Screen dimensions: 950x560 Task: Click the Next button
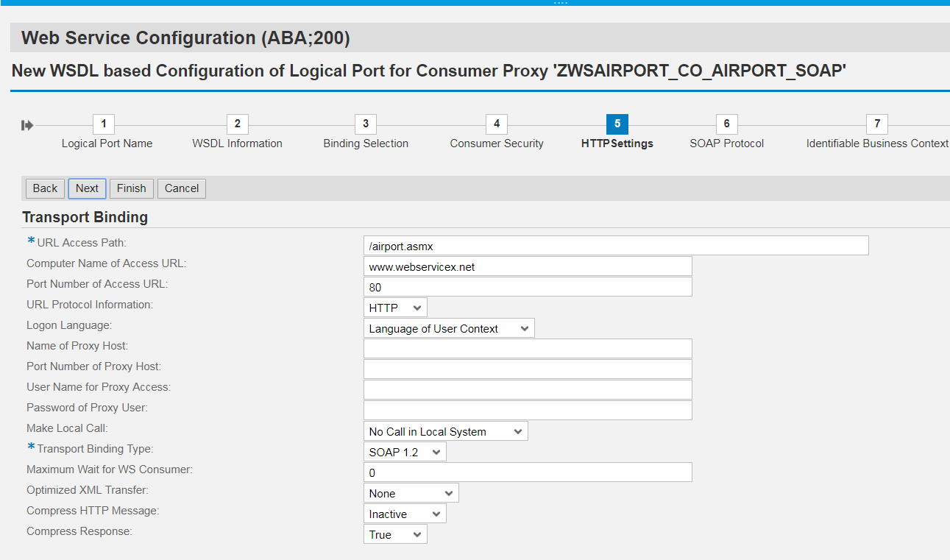(x=87, y=188)
